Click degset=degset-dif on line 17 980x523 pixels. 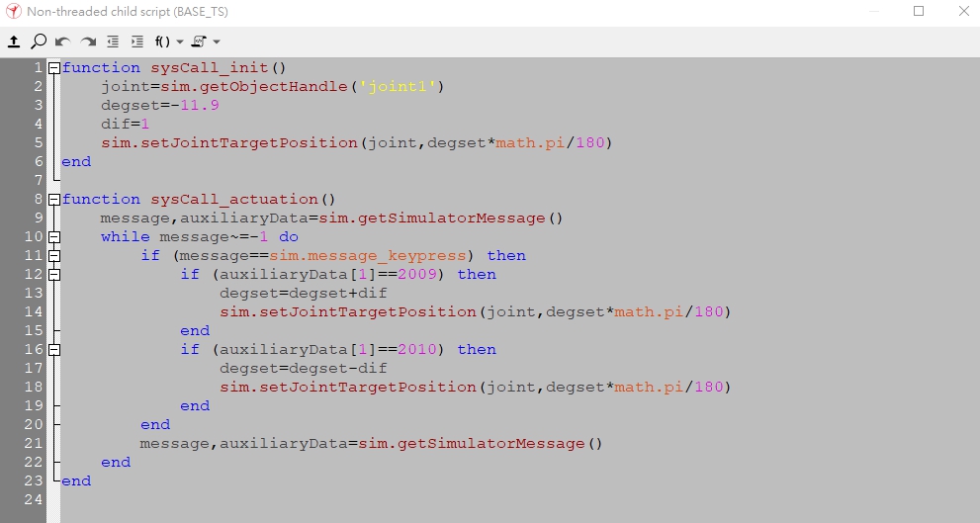304,368
